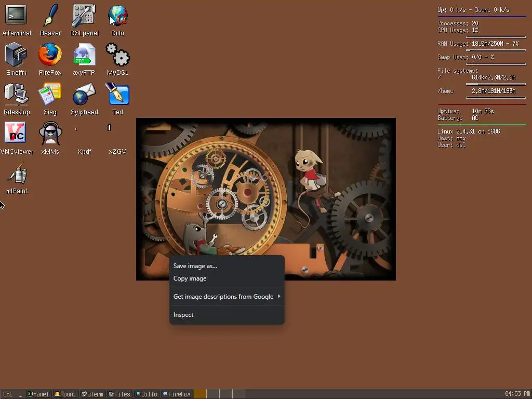Click the Host: box text
This screenshot has width=532, height=399.
tap(451, 138)
